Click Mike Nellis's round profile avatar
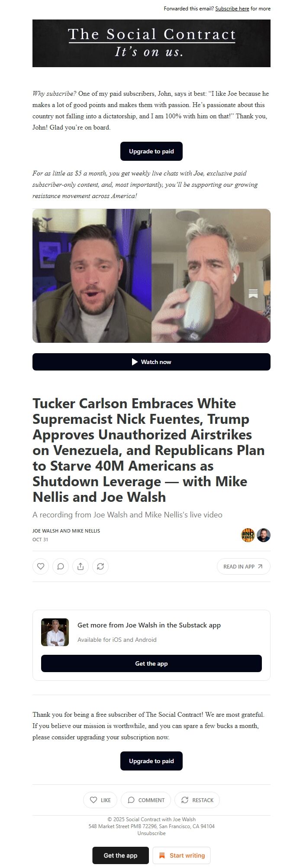Screen dimensions: 303x868 [x=264, y=535]
